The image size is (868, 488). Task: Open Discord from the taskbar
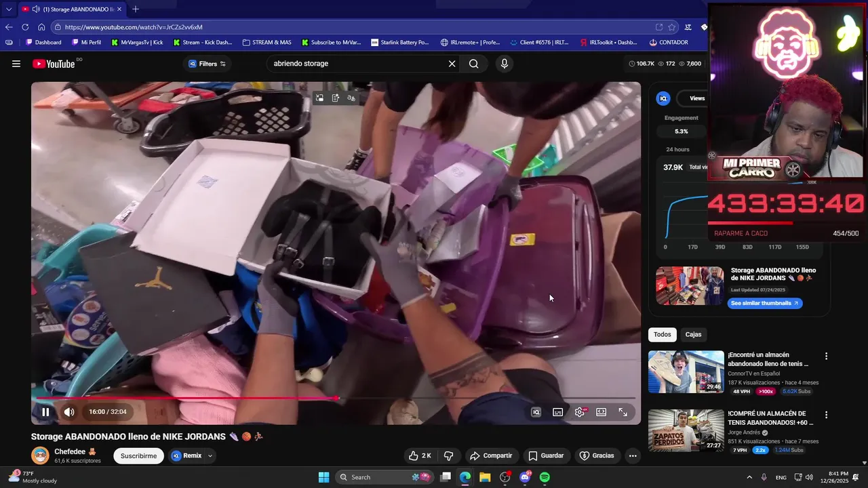pos(525,477)
